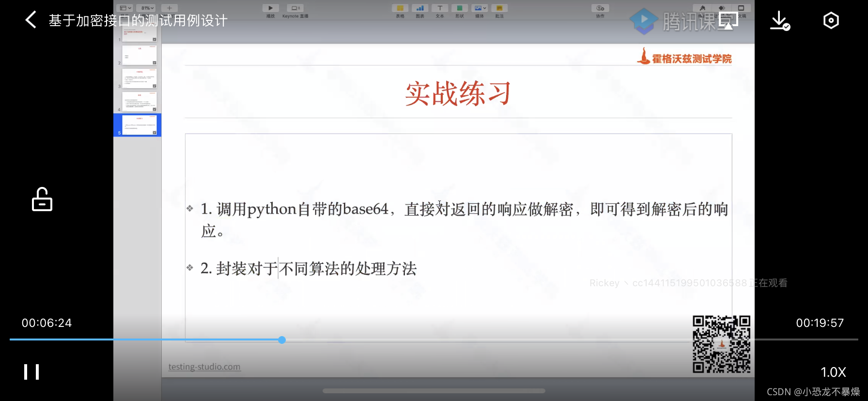Click the 霍格沃兹测试学院 logo
This screenshot has height=401, width=868.
[x=684, y=57]
